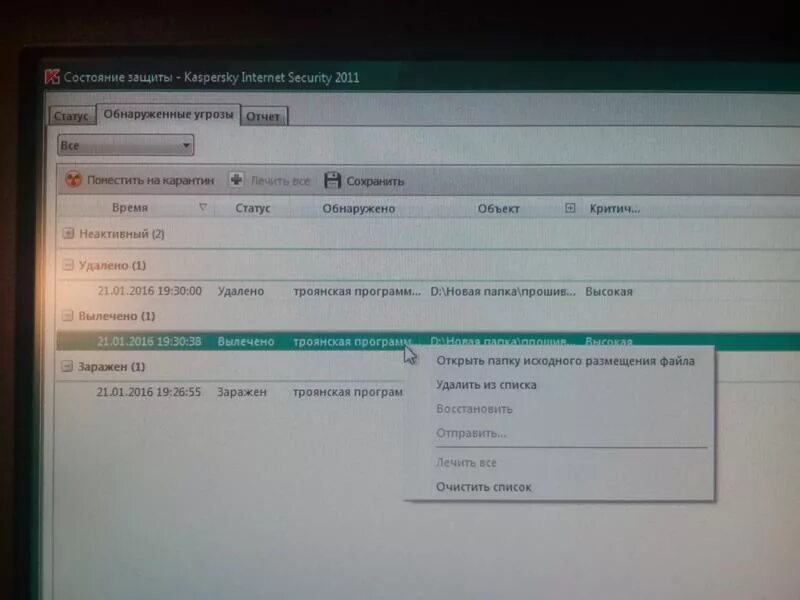
Task: Expand the Неактивный (2) group
Action: [x=68, y=234]
